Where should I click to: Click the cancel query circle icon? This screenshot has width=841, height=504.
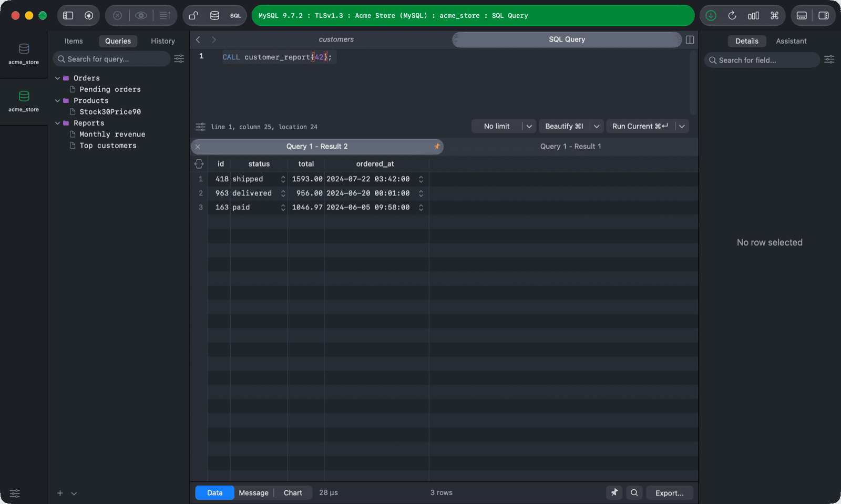click(x=118, y=16)
